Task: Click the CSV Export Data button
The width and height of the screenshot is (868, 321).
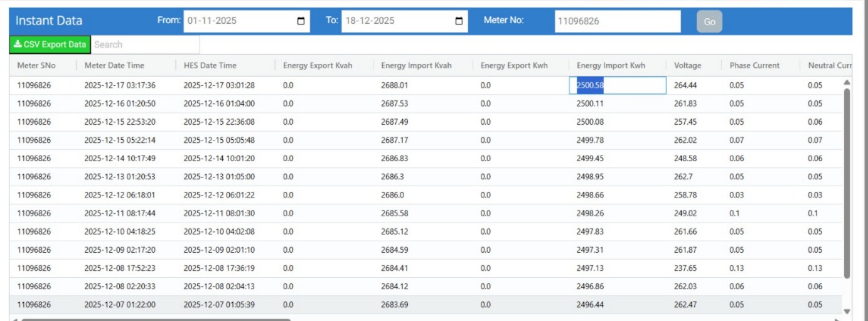Action: point(50,45)
